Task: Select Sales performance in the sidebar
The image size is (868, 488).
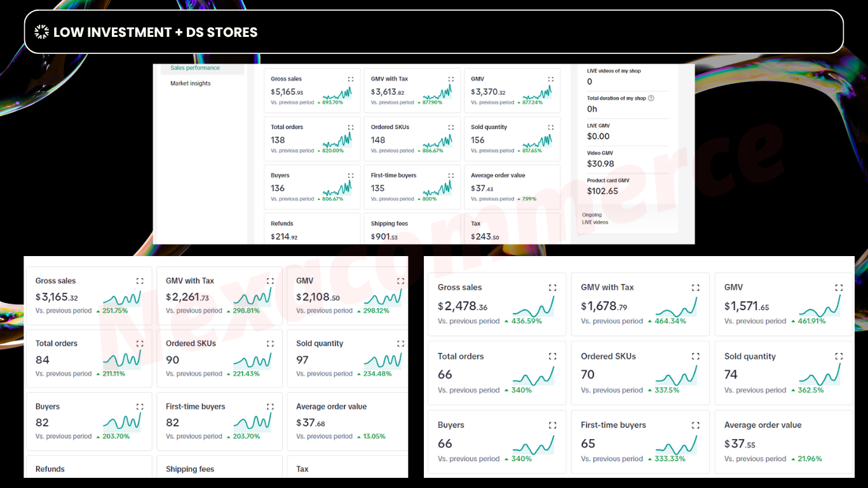Action: [x=195, y=68]
